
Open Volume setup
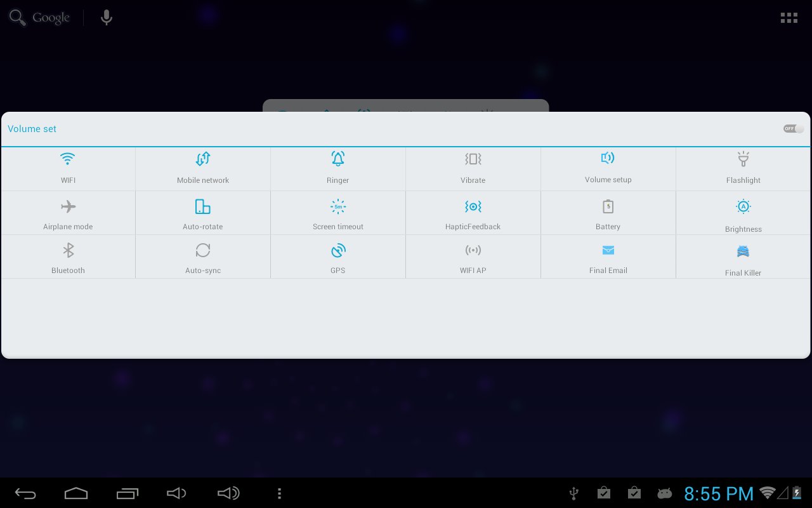608,169
